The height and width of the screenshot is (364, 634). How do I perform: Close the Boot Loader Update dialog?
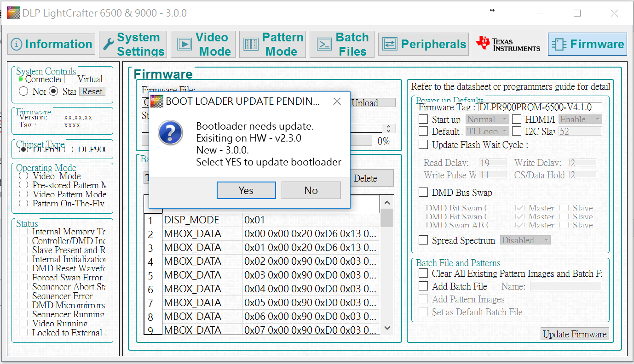click(337, 101)
